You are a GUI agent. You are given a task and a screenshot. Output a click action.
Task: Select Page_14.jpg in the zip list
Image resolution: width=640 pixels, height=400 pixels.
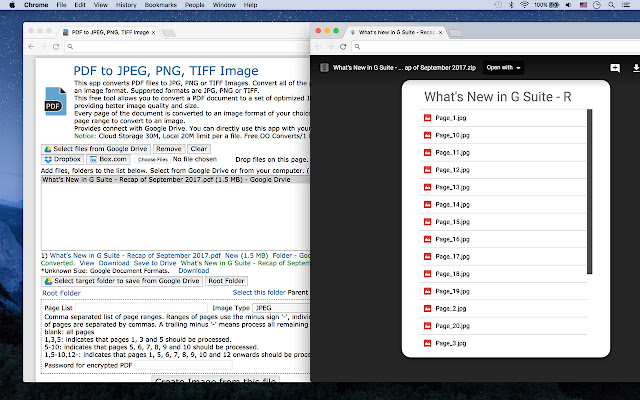tap(503, 204)
